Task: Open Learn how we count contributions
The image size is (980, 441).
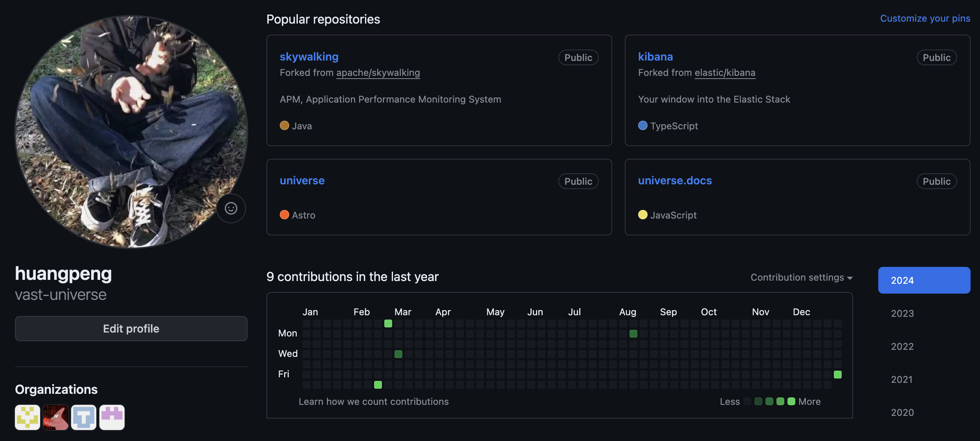Action: point(373,401)
